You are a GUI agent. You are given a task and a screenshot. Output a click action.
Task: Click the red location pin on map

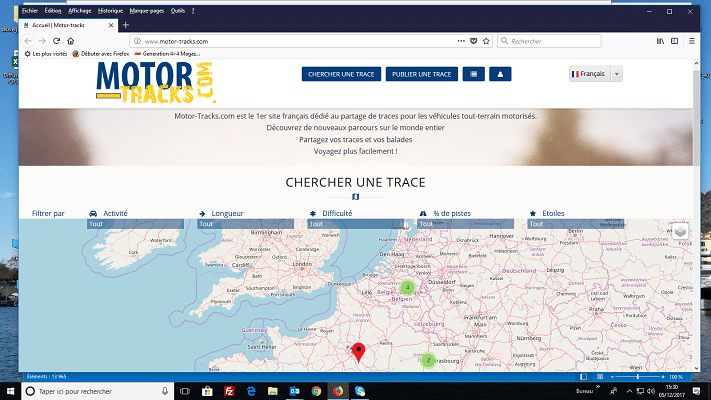pyautogui.click(x=360, y=351)
